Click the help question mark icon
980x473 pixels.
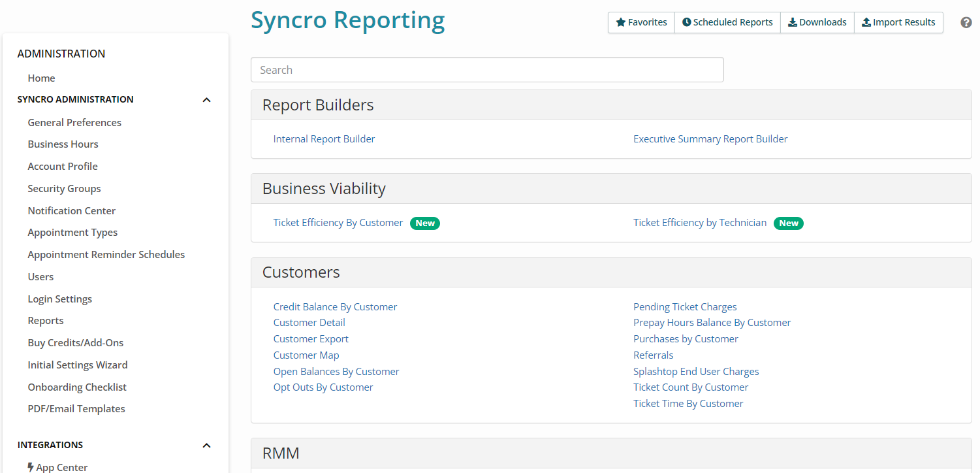click(x=966, y=22)
